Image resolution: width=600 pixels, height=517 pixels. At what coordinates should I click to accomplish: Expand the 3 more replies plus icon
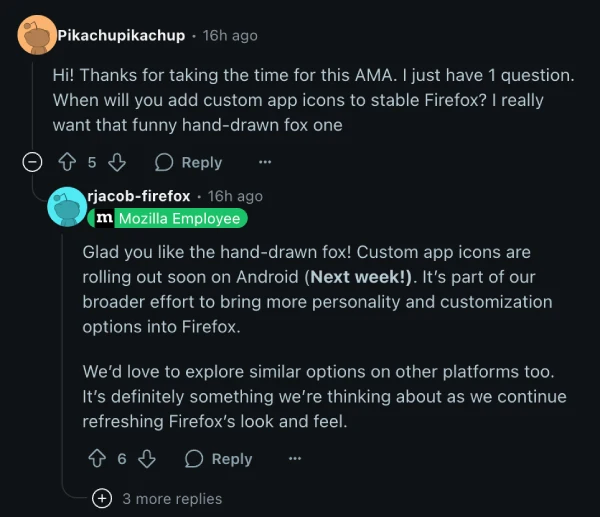click(x=101, y=498)
